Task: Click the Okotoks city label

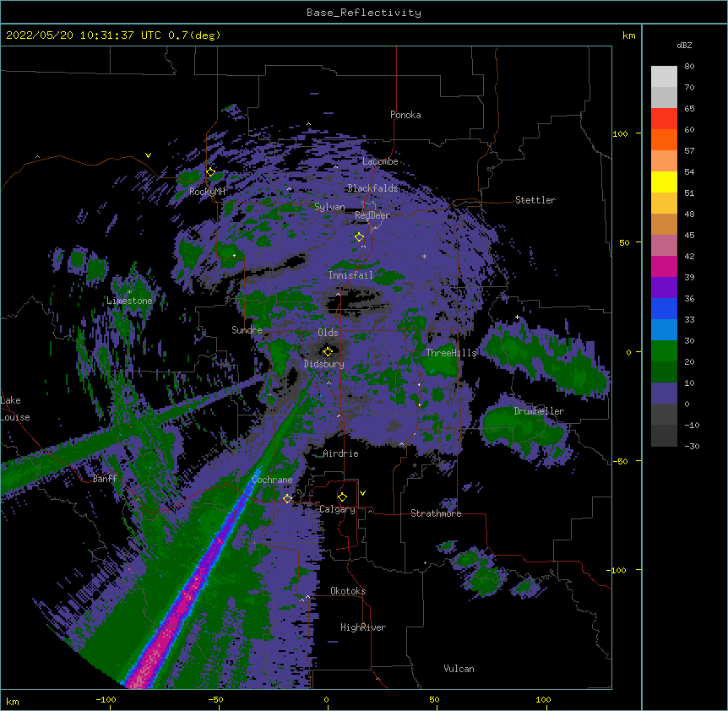Action: (x=348, y=591)
